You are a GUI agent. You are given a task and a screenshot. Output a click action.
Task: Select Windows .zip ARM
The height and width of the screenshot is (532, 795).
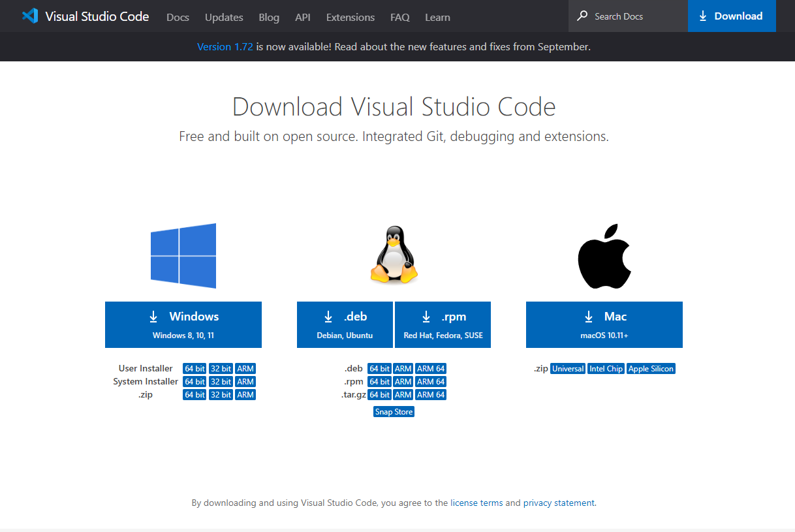(245, 395)
